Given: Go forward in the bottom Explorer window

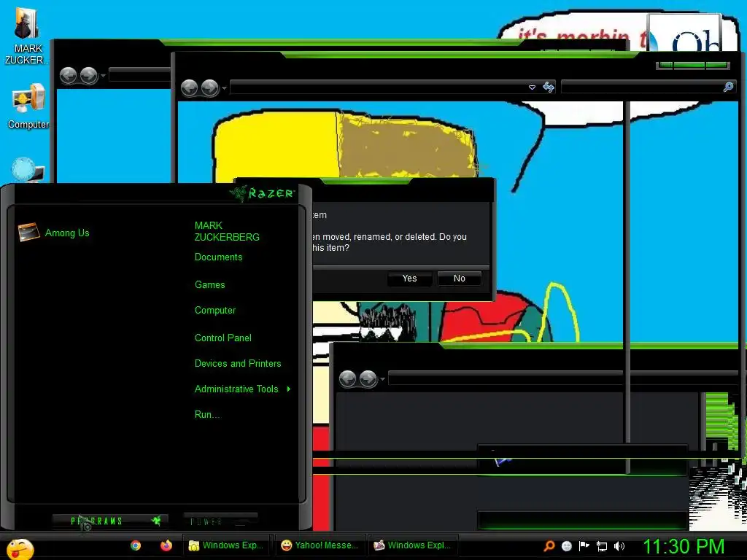Looking at the screenshot, I should [x=368, y=379].
